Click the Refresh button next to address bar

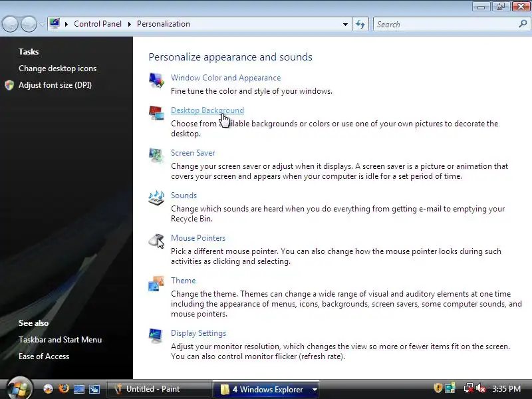point(360,24)
